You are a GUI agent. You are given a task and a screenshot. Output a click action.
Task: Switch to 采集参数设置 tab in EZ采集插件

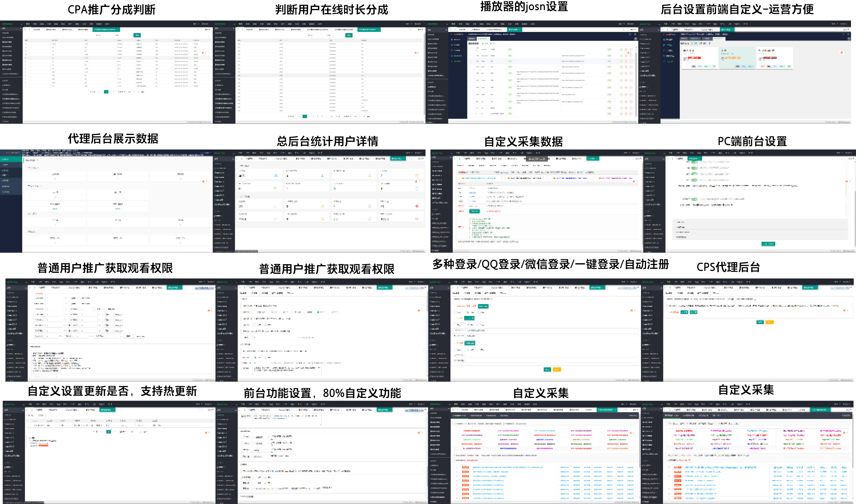(x=491, y=416)
